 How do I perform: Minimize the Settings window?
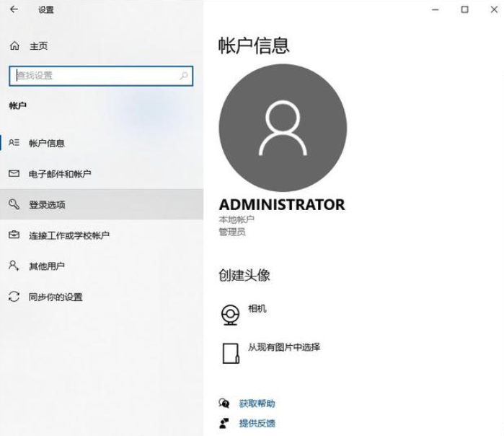[435, 9]
